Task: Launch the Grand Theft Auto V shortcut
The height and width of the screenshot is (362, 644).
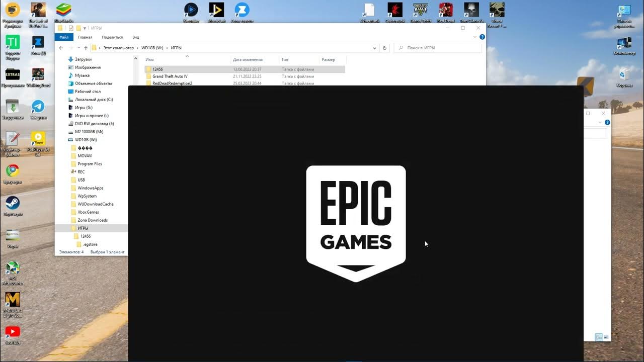Action: click(421, 12)
